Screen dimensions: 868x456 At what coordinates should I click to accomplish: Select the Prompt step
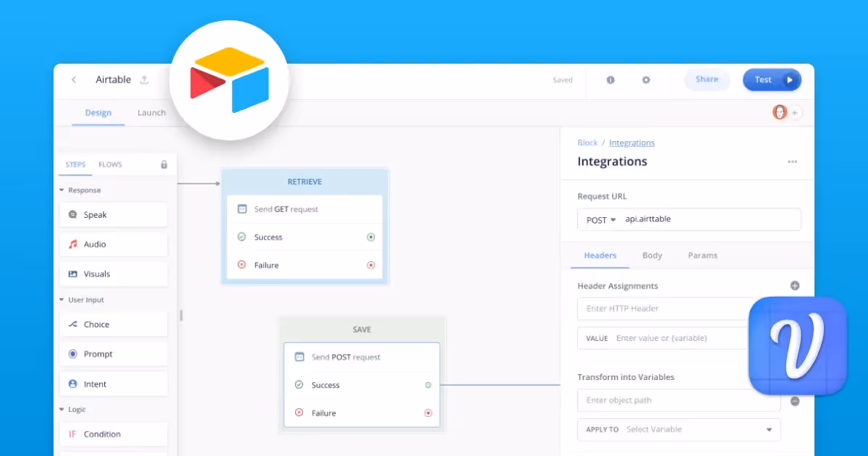point(114,355)
